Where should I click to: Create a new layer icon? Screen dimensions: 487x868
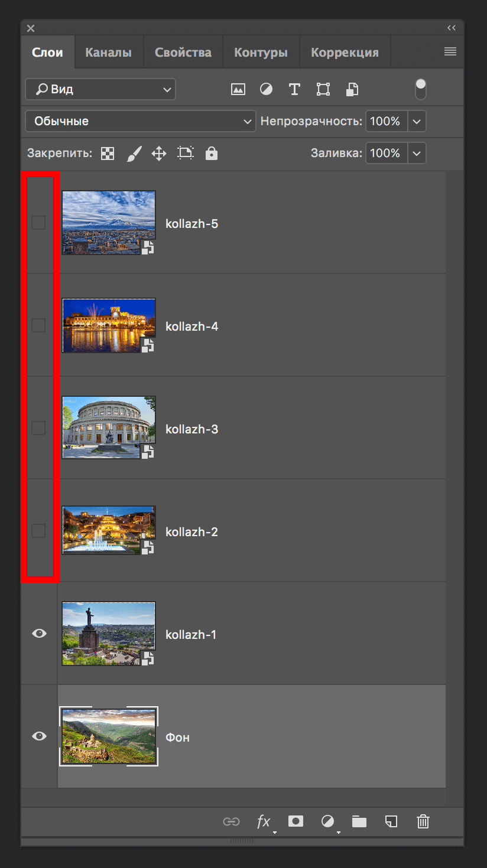(391, 821)
